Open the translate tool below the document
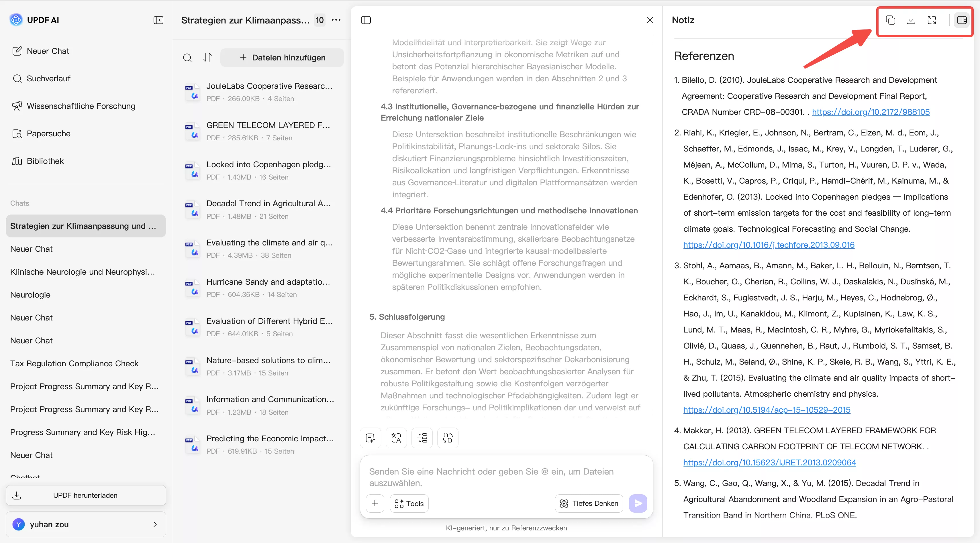 pyautogui.click(x=396, y=438)
